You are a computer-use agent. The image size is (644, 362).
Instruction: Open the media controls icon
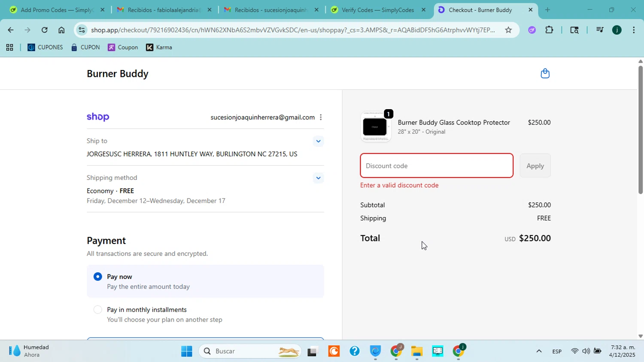600,30
